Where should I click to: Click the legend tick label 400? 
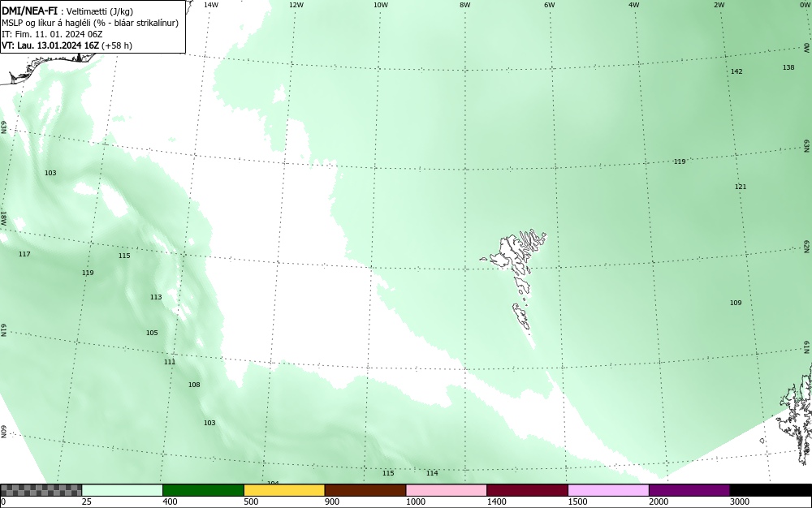coord(170,502)
